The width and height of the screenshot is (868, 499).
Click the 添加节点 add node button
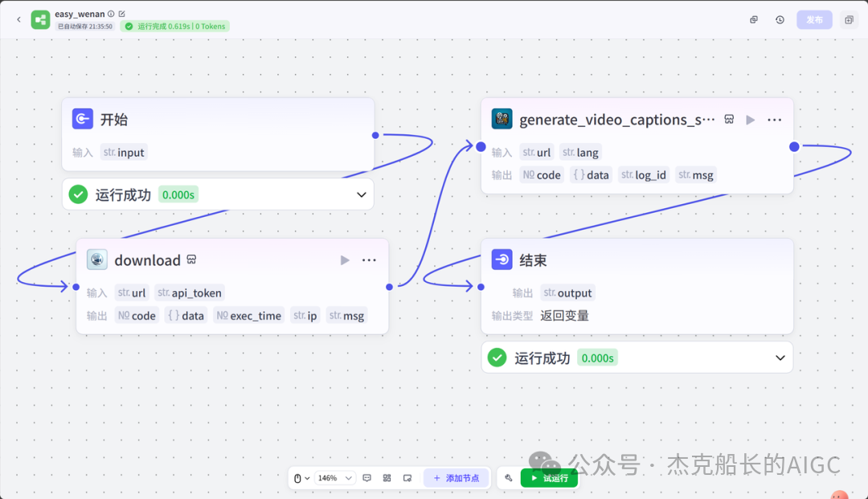tap(457, 478)
